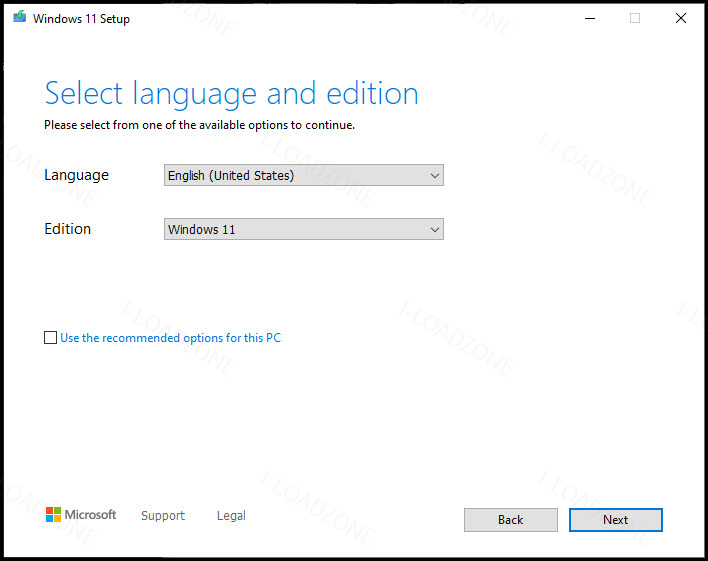Click the 'Select language and edition' heading
This screenshot has width=708, height=561.
coord(232,94)
